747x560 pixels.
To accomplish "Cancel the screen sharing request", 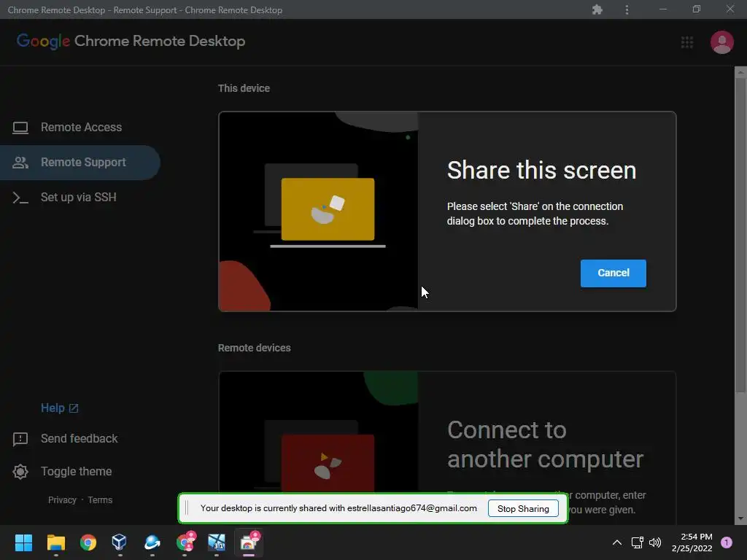I will tap(613, 273).
